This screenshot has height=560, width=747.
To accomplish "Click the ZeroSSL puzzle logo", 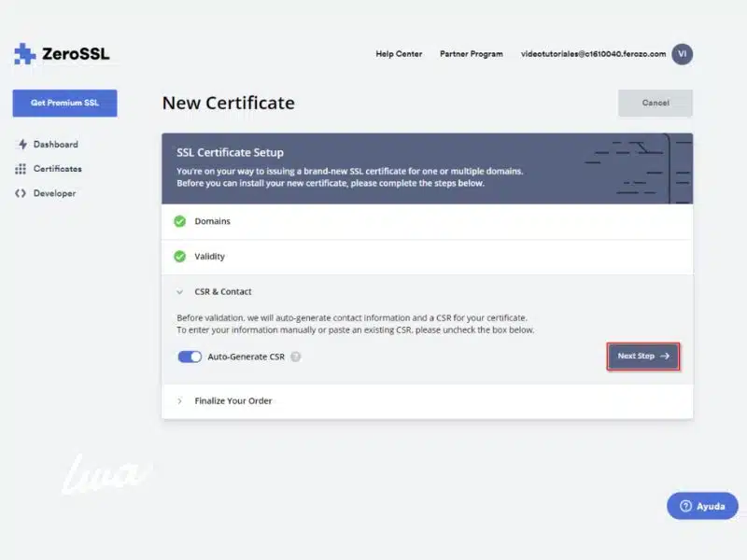I will coord(25,53).
